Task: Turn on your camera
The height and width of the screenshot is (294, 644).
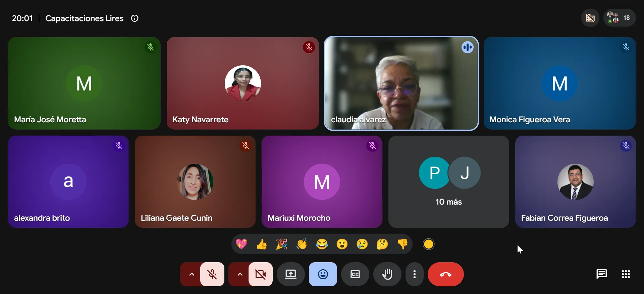Action: click(261, 274)
